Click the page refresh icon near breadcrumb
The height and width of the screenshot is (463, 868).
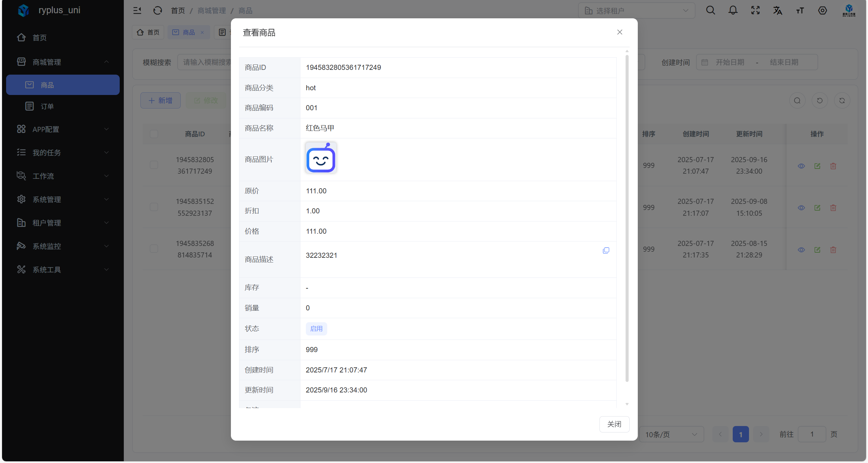[x=157, y=11]
